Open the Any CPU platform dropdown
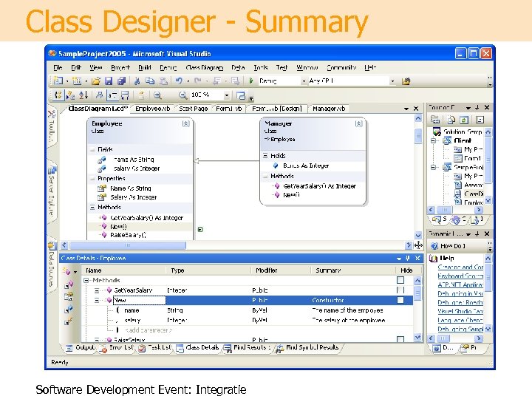This screenshot has height=399, width=532. click(x=392, y=81)
